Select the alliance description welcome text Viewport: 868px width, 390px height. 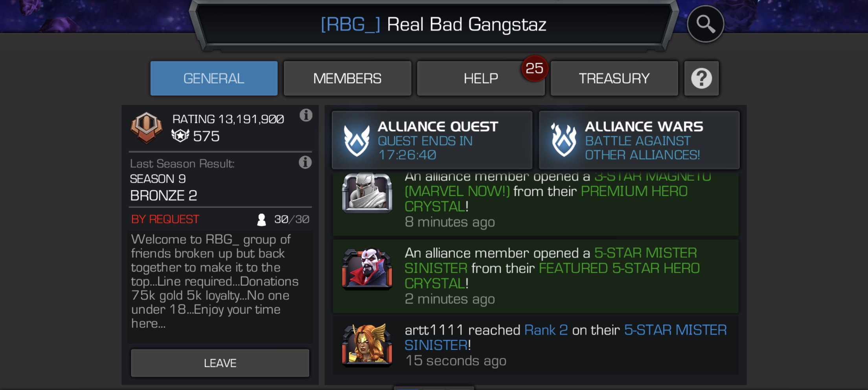(x=215, y=281)
